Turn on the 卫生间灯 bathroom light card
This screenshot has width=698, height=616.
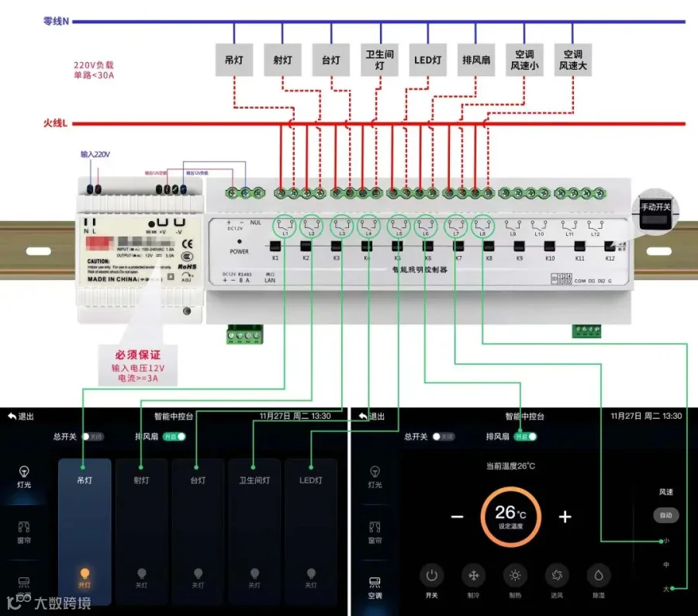[254, 531]
